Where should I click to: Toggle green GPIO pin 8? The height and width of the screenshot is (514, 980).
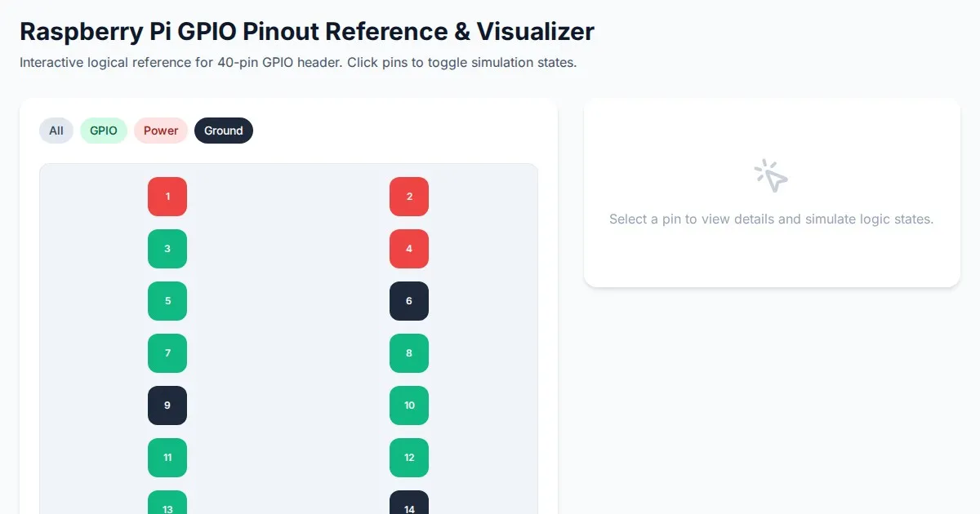click(409, 353)
